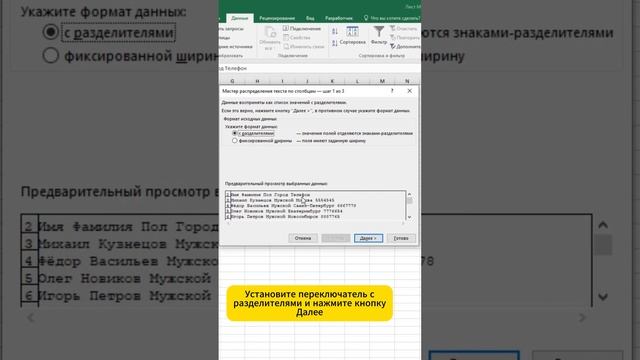Screen dimensions: 640x360
Task: Click the Обновить все ribbon icon
Action: coord(269,38)
